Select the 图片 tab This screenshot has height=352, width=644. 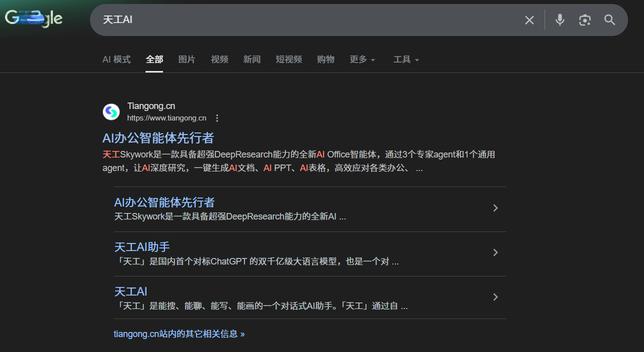186,59
